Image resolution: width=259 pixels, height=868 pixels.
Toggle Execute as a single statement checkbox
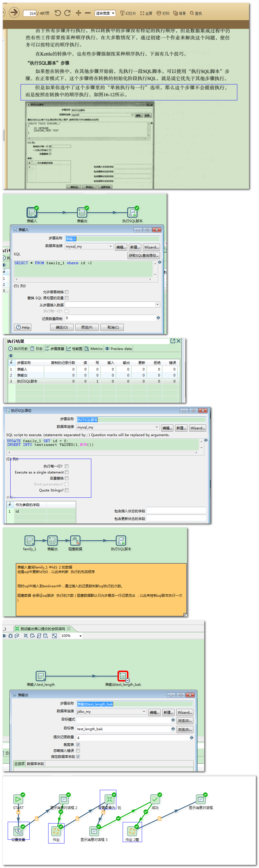click(67, 472)
